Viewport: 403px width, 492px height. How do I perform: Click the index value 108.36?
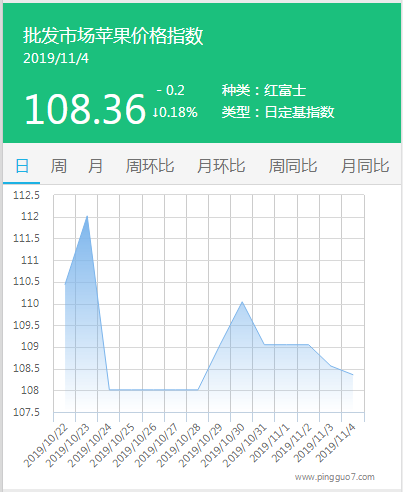(x=85, y=109)
